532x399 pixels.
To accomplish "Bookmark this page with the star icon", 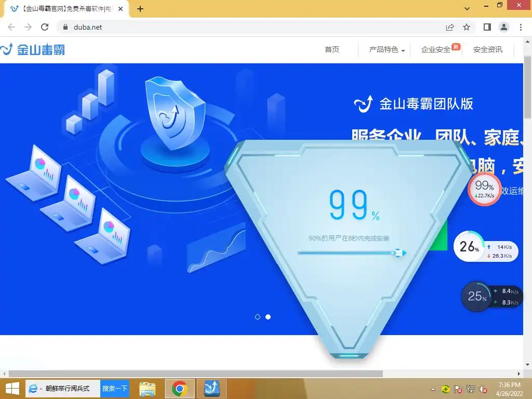I will coord(467,27).
